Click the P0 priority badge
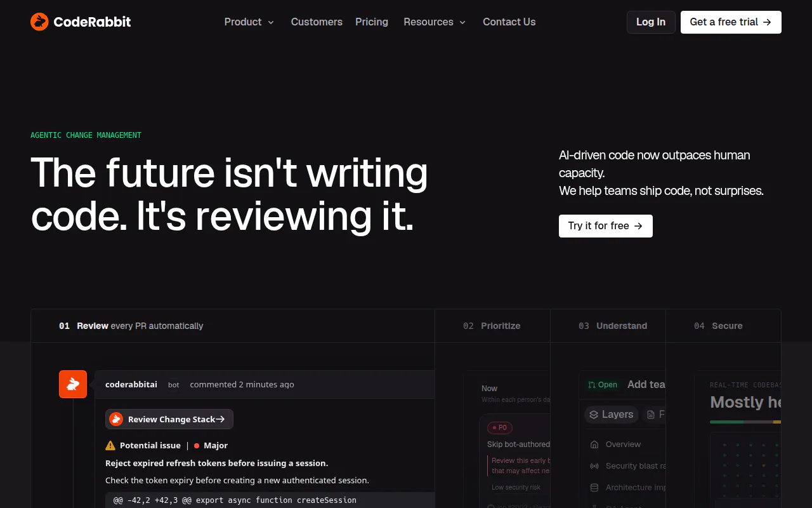Screen dimensions: 812x508 pyautogui.click(x=500, y=428)
